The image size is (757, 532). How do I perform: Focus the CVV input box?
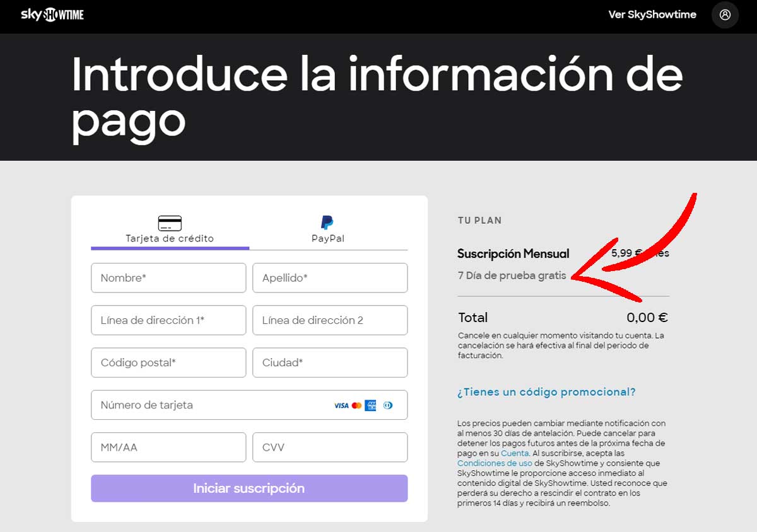(330, 448)
